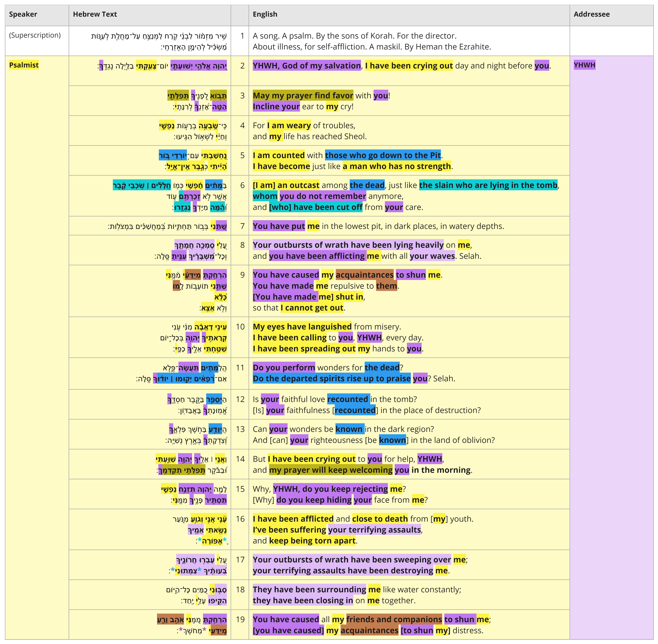
Task: Click "Do the departed spirits rise up to praise"
Action: 332,379
